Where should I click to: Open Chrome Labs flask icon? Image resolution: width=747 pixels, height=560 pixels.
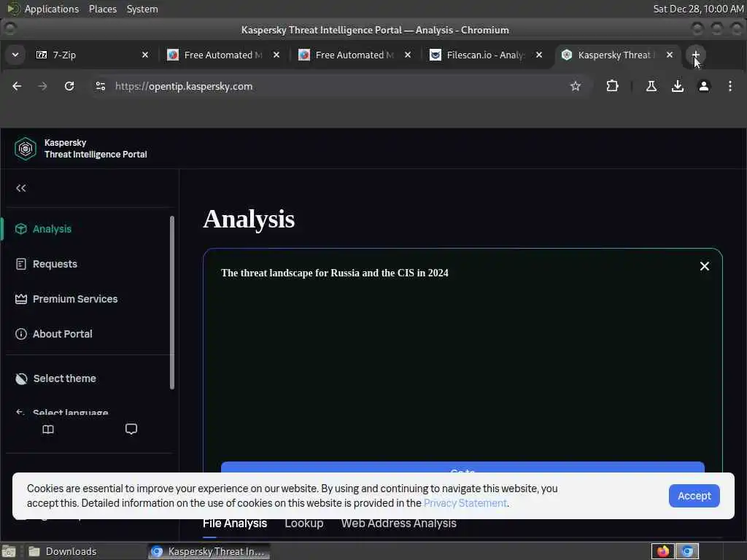click(x=651, y=86)
